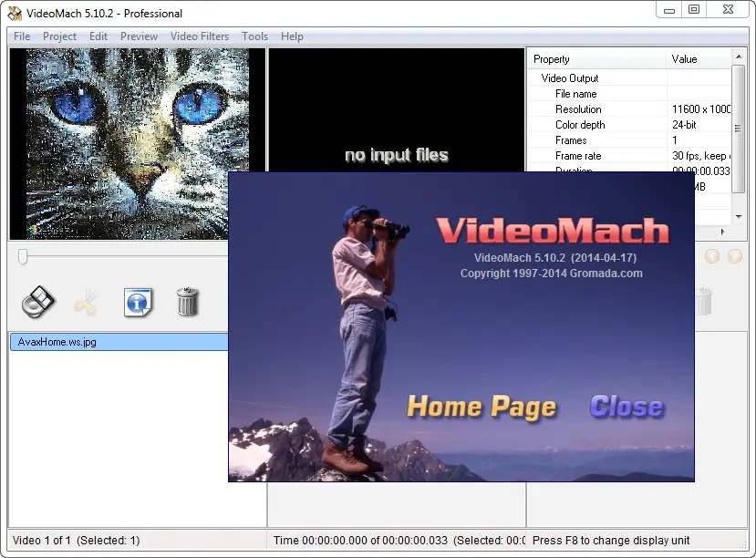756x558 pixels.
Task: Click 'Press F8 to change display unit' text
Action: click(611, 540)
